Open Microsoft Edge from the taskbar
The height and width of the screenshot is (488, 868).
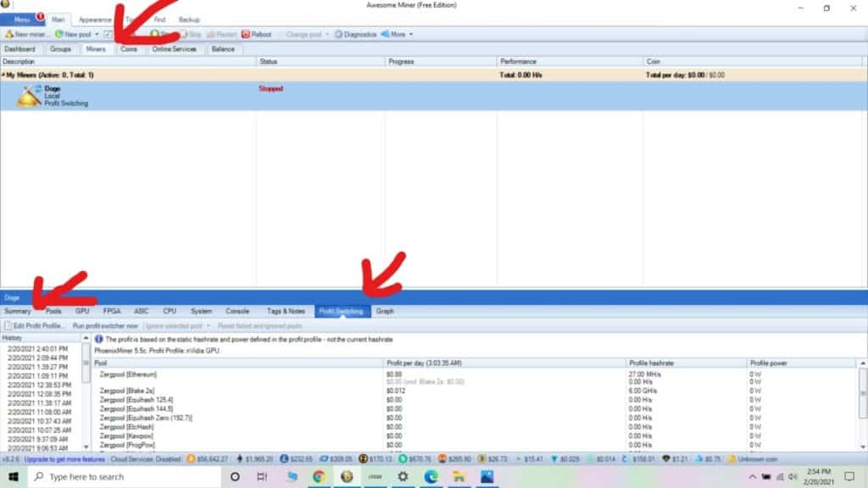(x=431, y=476)
